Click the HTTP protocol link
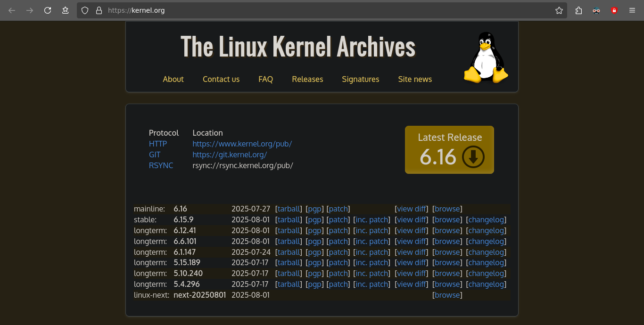 (158, 144)
